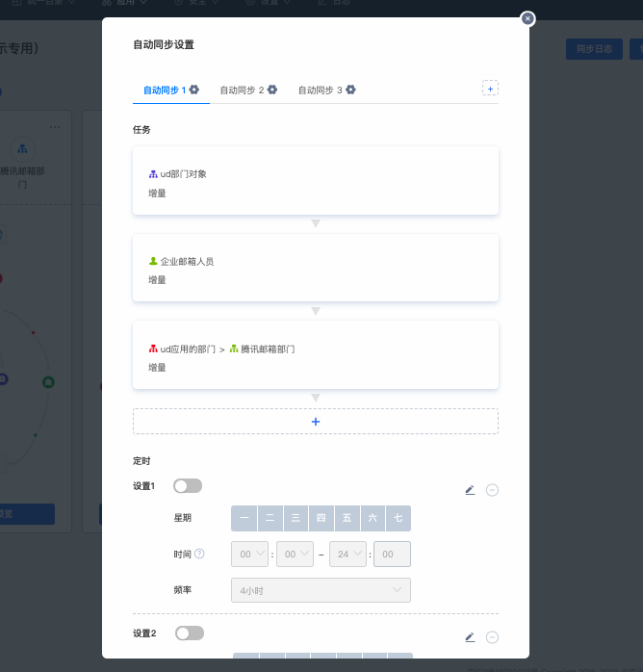This screenshot has height=672, width=643.
Task: Open 同步日志 button behind the dialog
Action: pos(594,49)
